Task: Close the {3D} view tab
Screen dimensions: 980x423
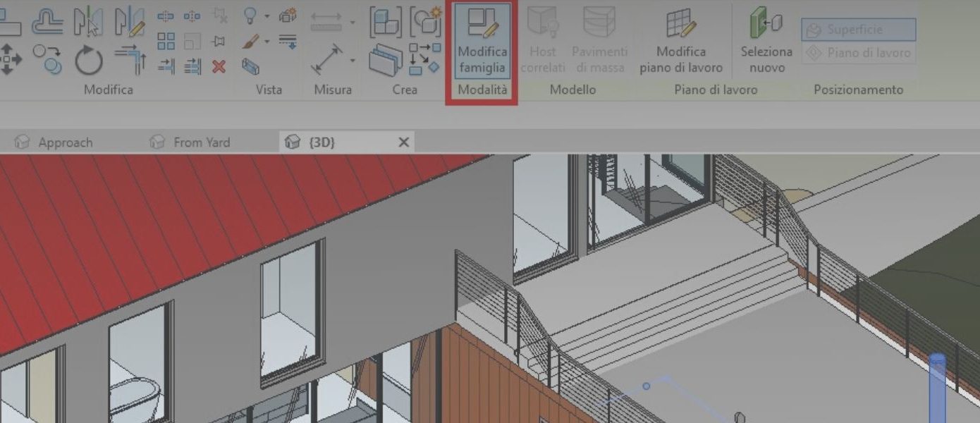Action: tap(403, 142)
